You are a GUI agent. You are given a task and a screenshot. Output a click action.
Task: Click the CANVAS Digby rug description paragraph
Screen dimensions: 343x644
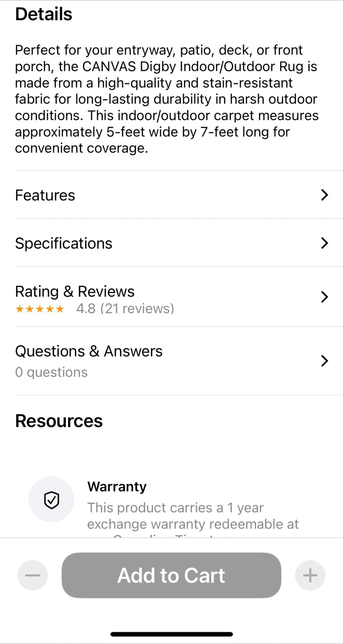click(167, 99)
